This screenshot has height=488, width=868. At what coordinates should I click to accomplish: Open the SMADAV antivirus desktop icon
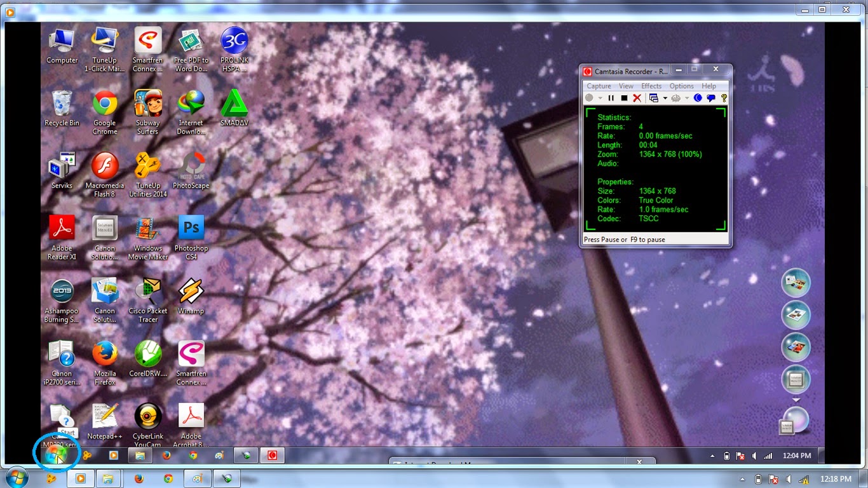pyautogui.click(x=234, y=108)
